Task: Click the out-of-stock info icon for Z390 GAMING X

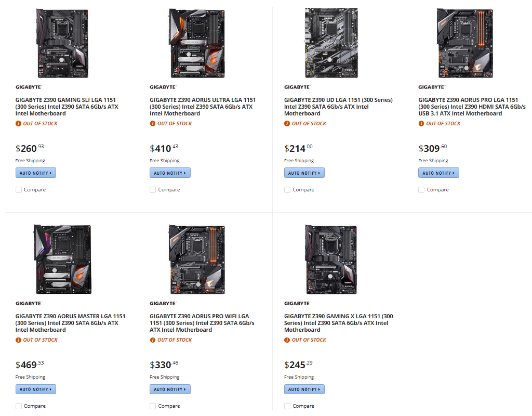Action: tap(287, 340)
